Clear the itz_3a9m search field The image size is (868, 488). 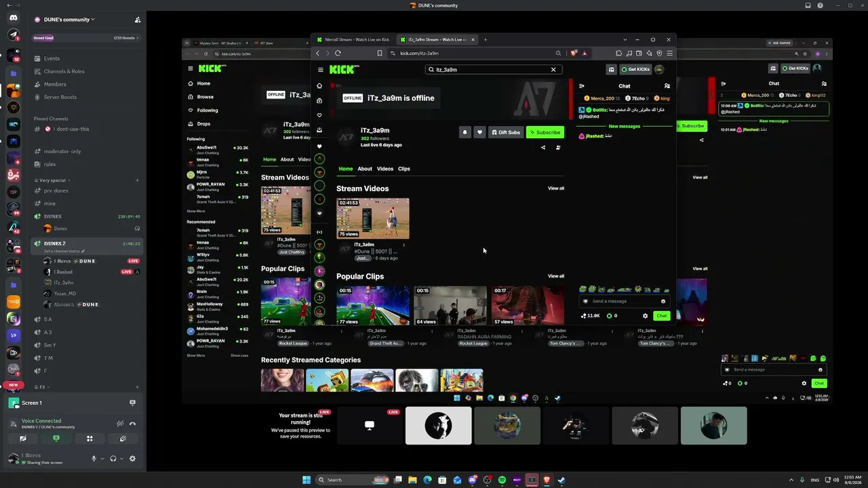553,69
